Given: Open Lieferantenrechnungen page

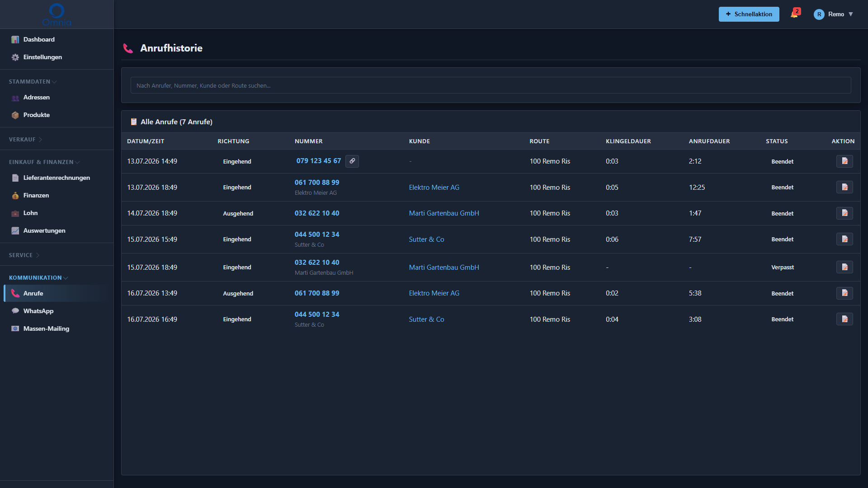Looking at the screenshot, I should [57, 178].
